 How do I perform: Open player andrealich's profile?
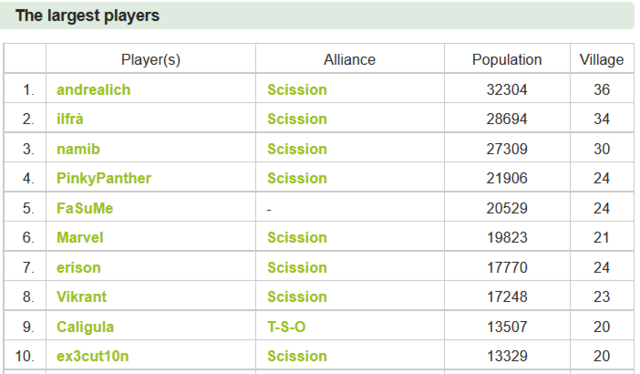93,90
